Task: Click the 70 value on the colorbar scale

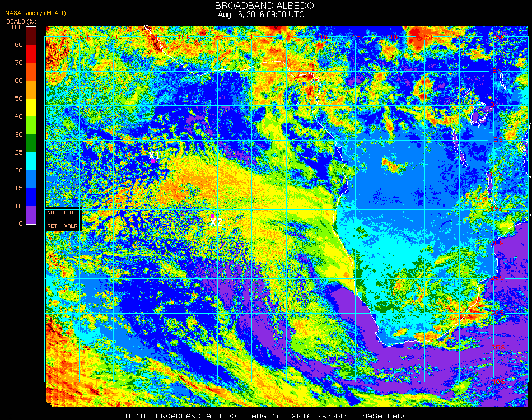Action: (18, 63)
